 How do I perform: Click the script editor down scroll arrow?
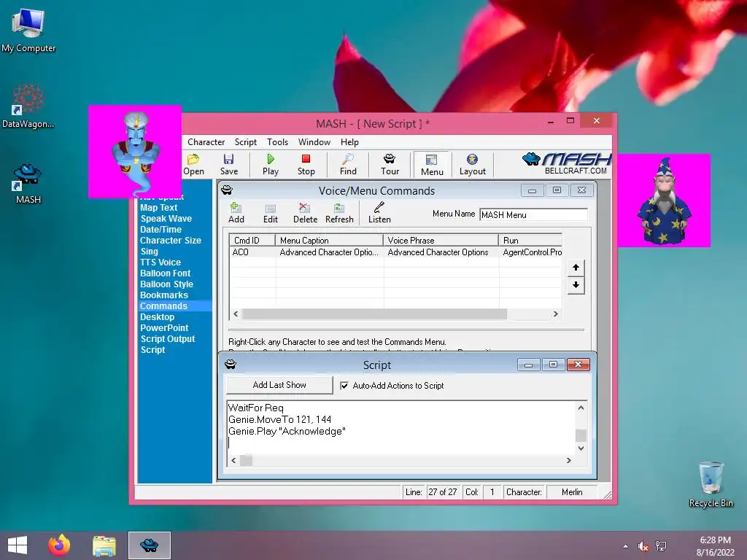tap(581, 448)
